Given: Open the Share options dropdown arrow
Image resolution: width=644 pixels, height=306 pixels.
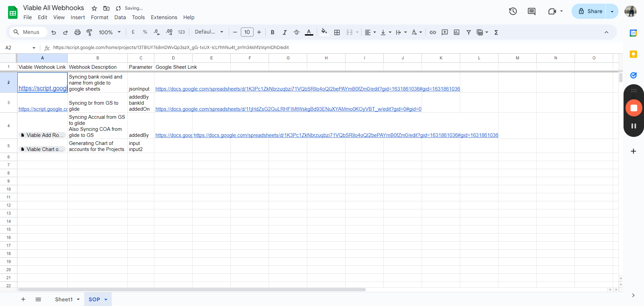Looking at the screenshot, I should [612, 11].
